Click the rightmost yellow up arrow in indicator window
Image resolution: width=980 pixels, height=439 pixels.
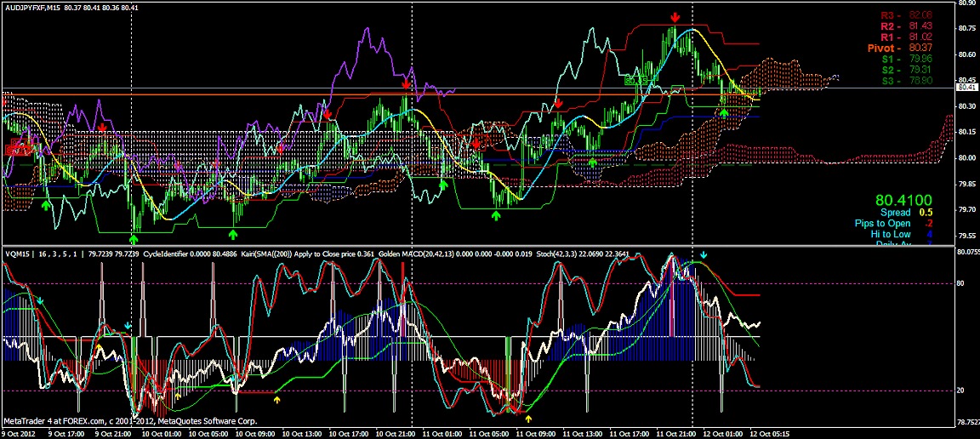point(528,419)
